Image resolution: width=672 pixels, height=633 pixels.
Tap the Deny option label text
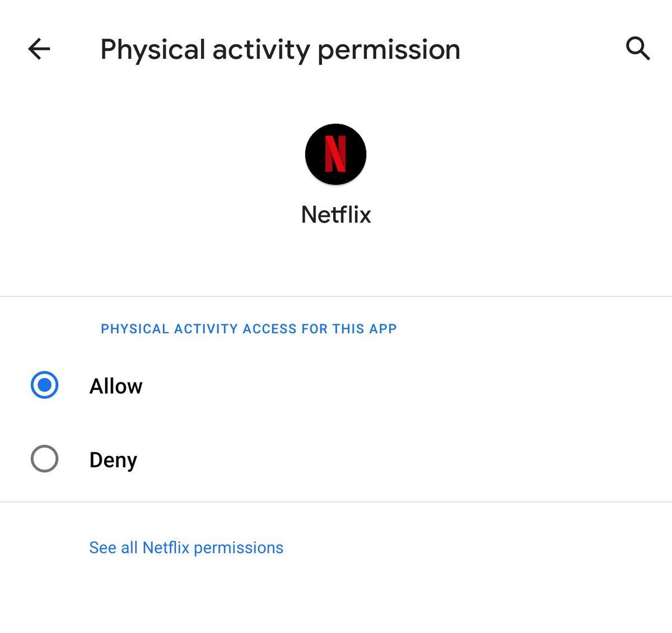point(113,459)
